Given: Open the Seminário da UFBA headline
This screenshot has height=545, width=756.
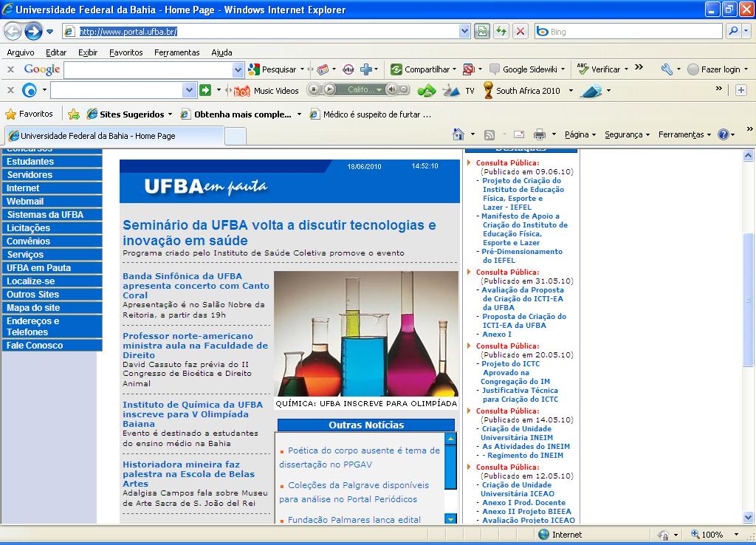Looking at the screenshot, I should [x=279, y=233].
